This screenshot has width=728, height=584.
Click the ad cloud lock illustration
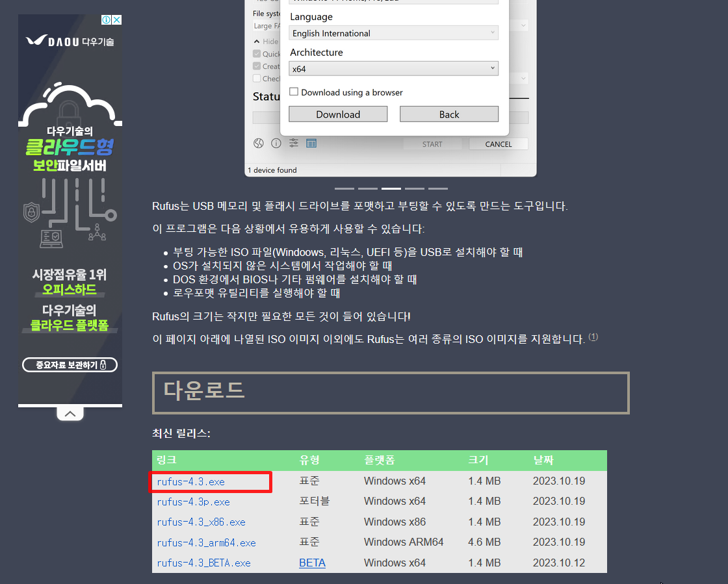pyautogui.click(x=70, y=105)
